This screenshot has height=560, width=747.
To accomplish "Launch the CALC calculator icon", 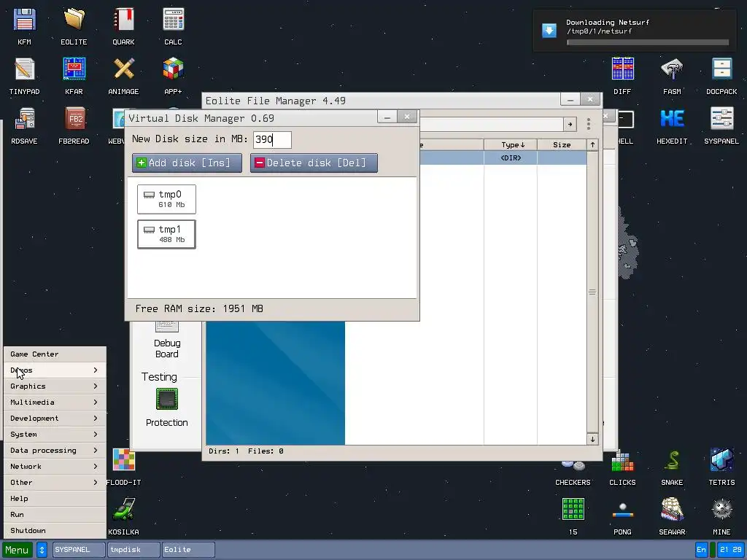I will click(x=173, y=20).
